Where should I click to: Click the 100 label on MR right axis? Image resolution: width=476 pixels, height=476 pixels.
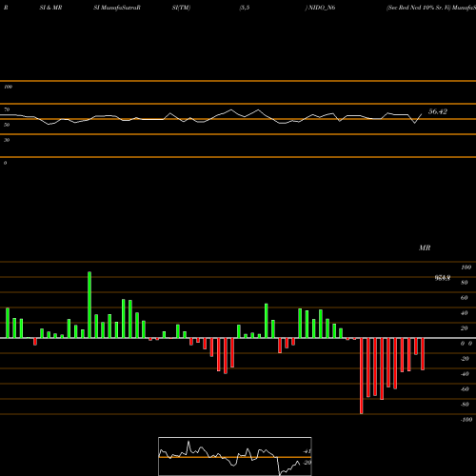pos(466,268)
